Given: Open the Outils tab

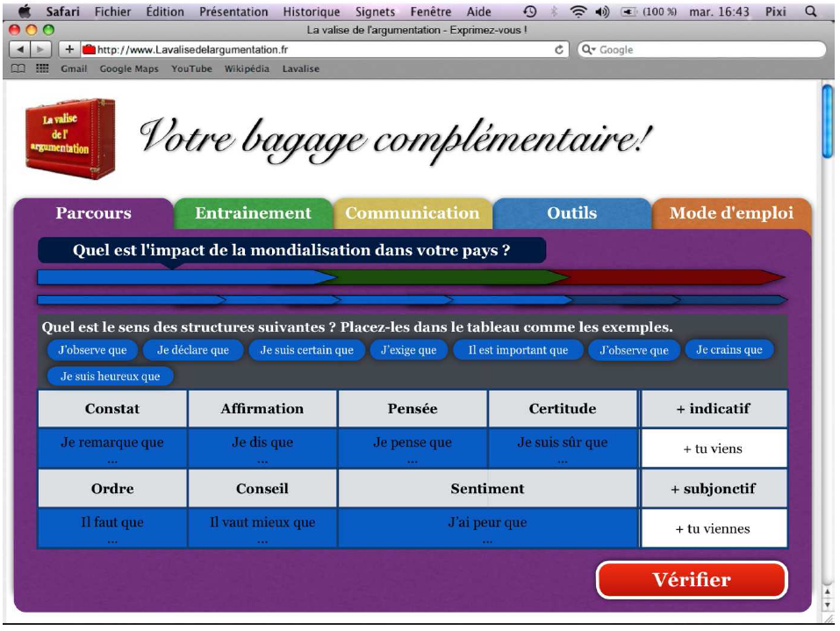Looking at the screenshot, I should click(571, 213).
